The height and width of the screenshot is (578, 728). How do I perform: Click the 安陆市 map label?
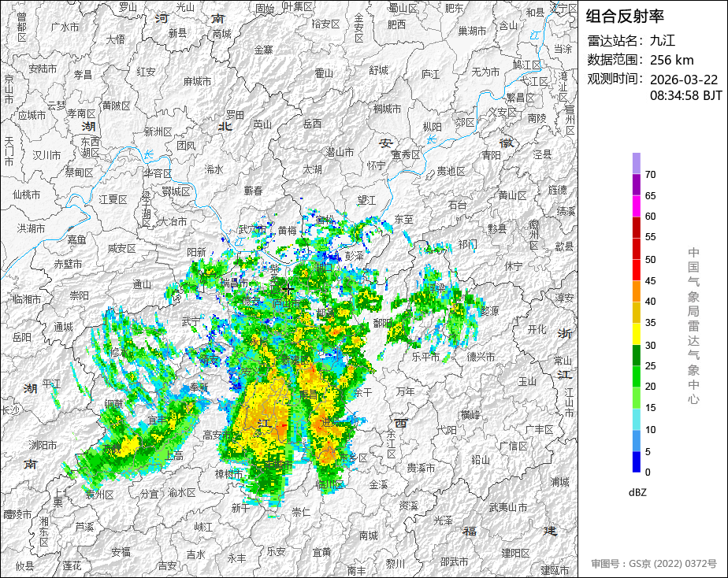tap(43, 69)
